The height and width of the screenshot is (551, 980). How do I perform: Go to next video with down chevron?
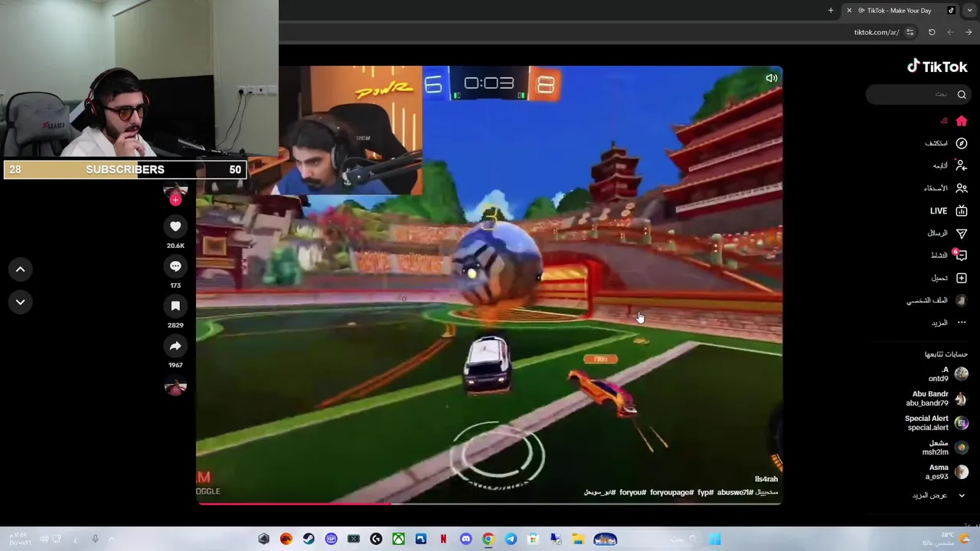[21, 302]
